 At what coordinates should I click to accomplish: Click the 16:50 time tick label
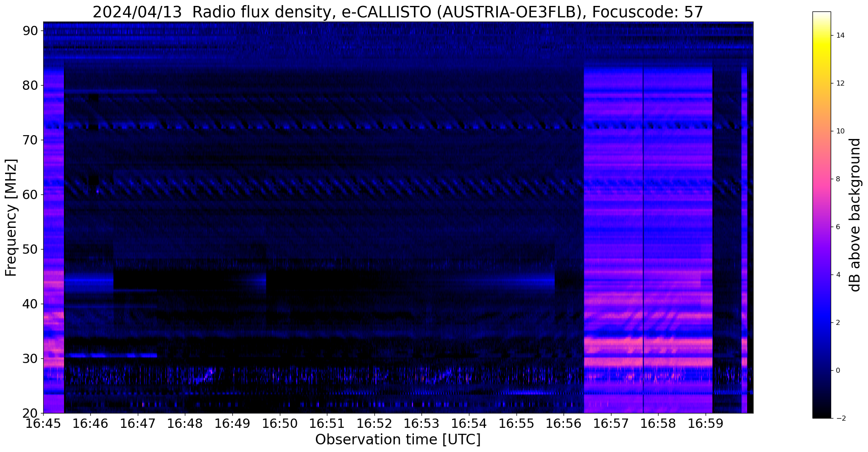pyautogui.click(x=280, y=424)
